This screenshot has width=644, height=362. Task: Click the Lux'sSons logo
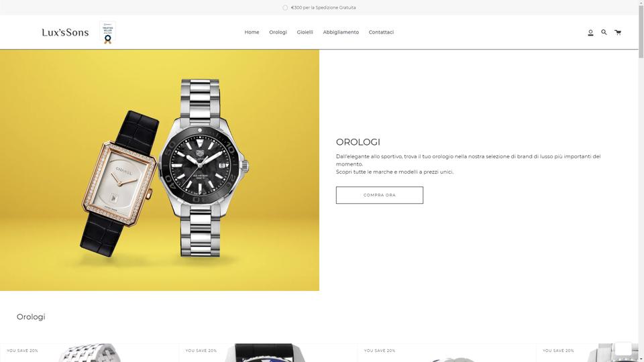click(x=65, y=32)
